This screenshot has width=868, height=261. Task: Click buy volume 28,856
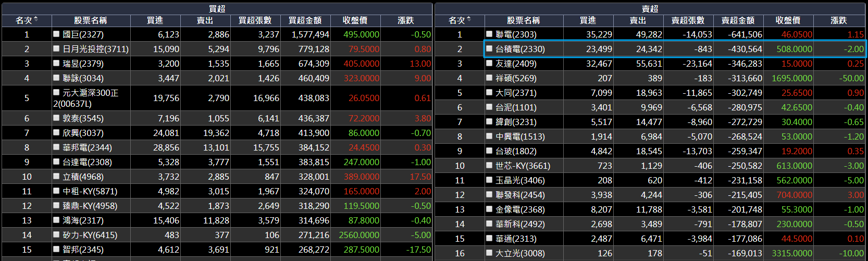(x=166, y=147)
